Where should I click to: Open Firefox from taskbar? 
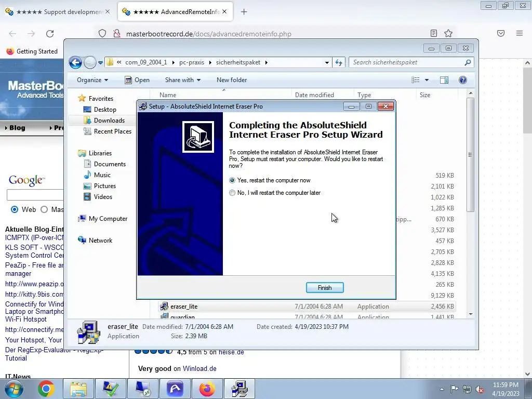207,389
